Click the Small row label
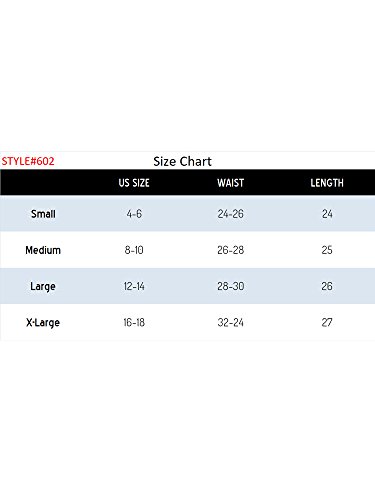The width and height of the screenshot is (375, 500). click(x=43, y=214)
